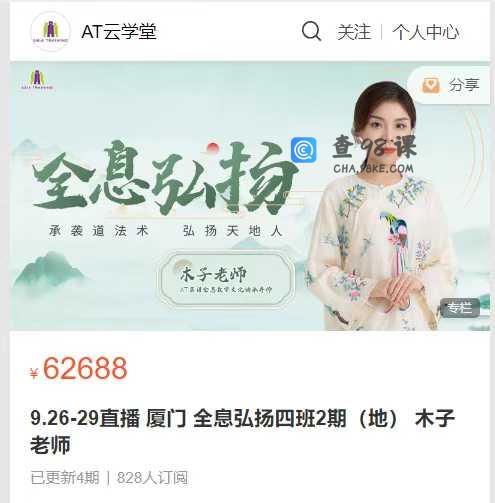Screen dimensions: 495x503
Task: Click the 专栏 tag on banner
Action: [460, 307]
